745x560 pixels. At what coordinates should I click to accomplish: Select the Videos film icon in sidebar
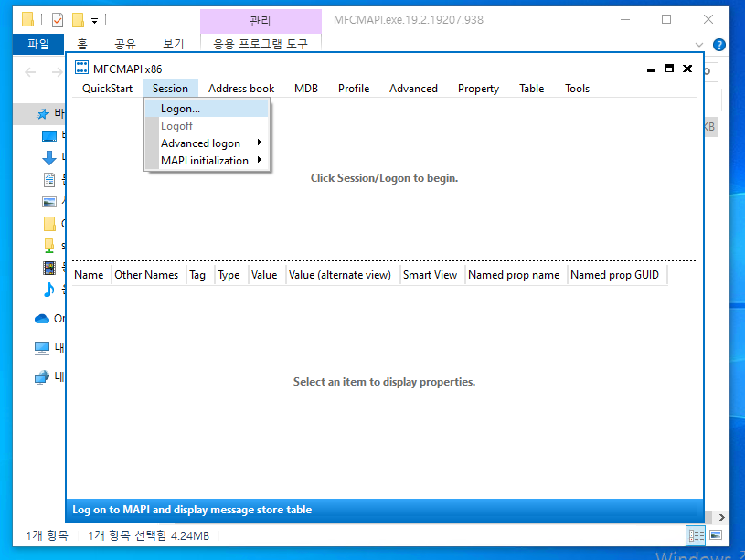click(49, 268)
